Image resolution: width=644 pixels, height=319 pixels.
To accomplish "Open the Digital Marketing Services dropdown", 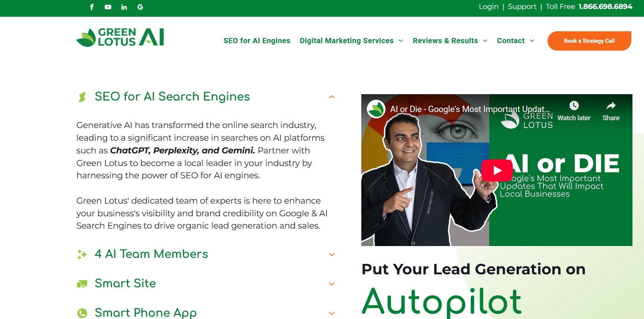I will (351, 41).
